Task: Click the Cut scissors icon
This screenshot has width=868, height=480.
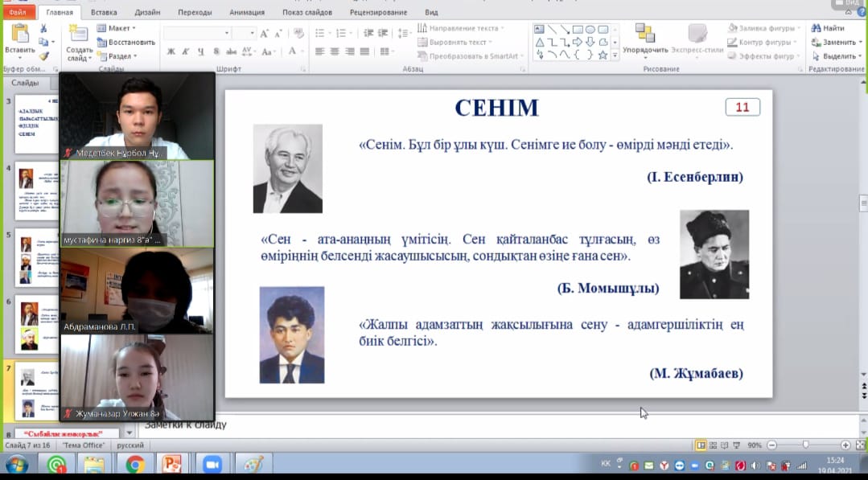Action: tap(43, 28)
